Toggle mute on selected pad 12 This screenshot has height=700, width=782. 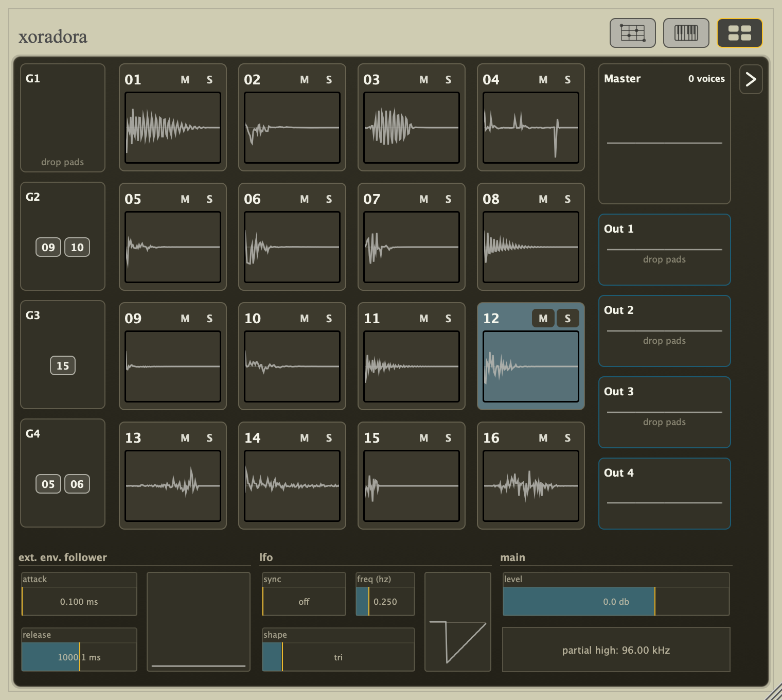[543, 319]
